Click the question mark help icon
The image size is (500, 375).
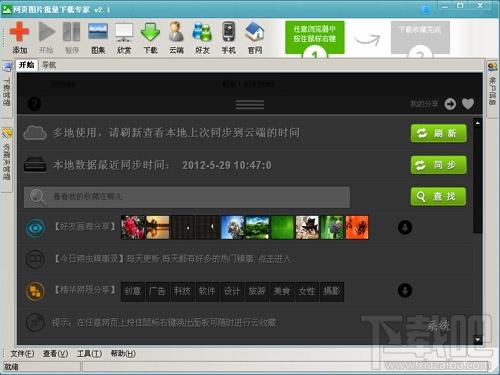coord(34,104)
